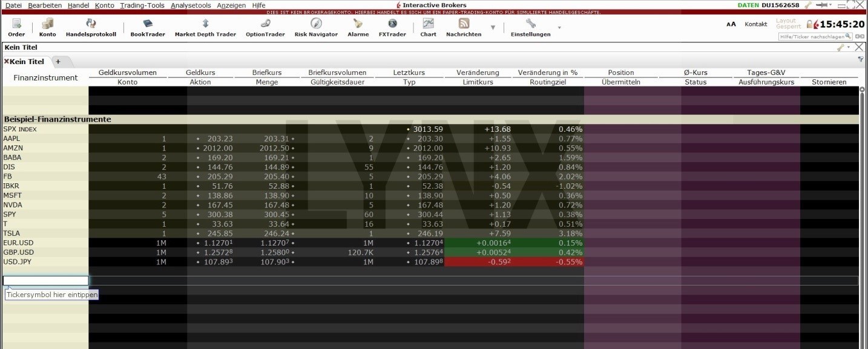Click the wrench icon beside account DU1562658

[x=808, y=5]
